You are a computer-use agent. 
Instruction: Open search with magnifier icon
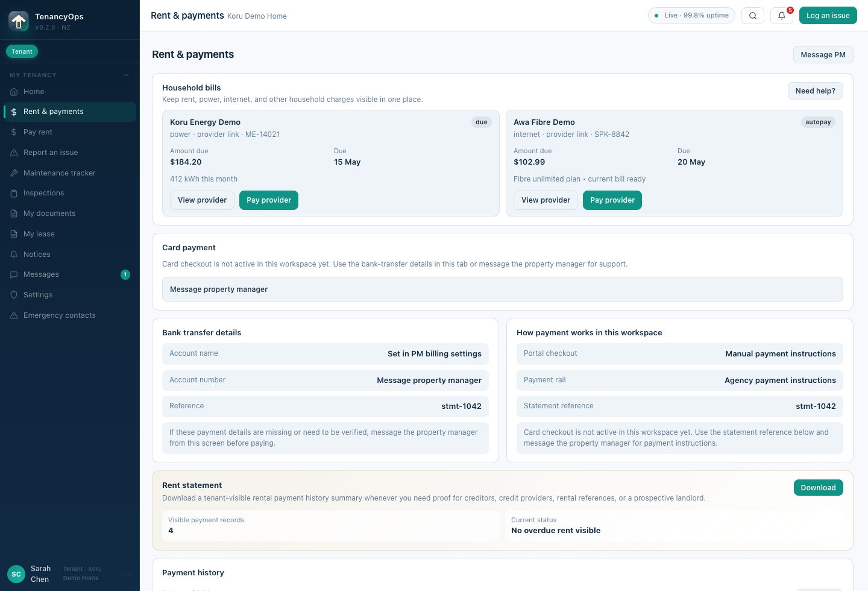click(x=753, y=16)
